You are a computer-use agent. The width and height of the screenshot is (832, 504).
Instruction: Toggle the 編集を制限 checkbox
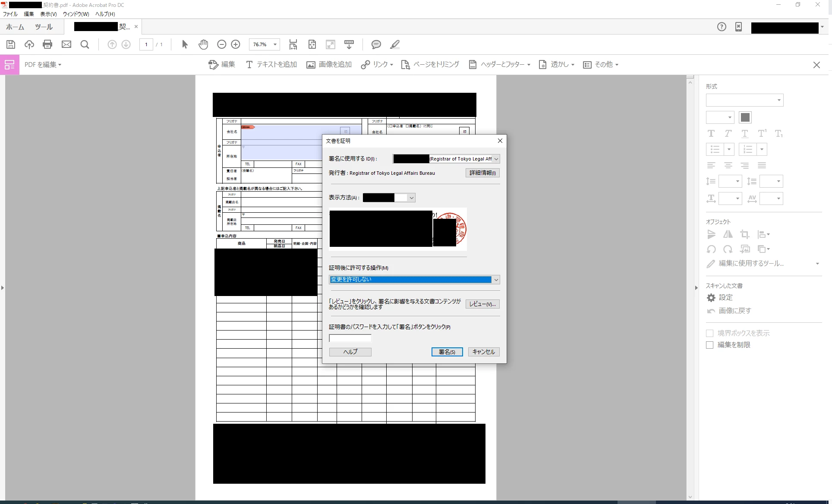tap(709, 345)
